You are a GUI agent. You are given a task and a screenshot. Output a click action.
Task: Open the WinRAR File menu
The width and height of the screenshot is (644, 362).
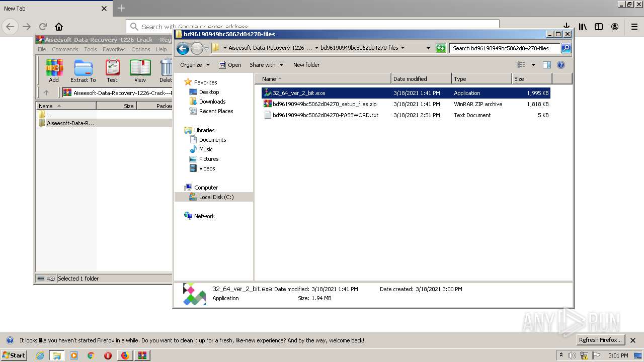tap(42, 49)
